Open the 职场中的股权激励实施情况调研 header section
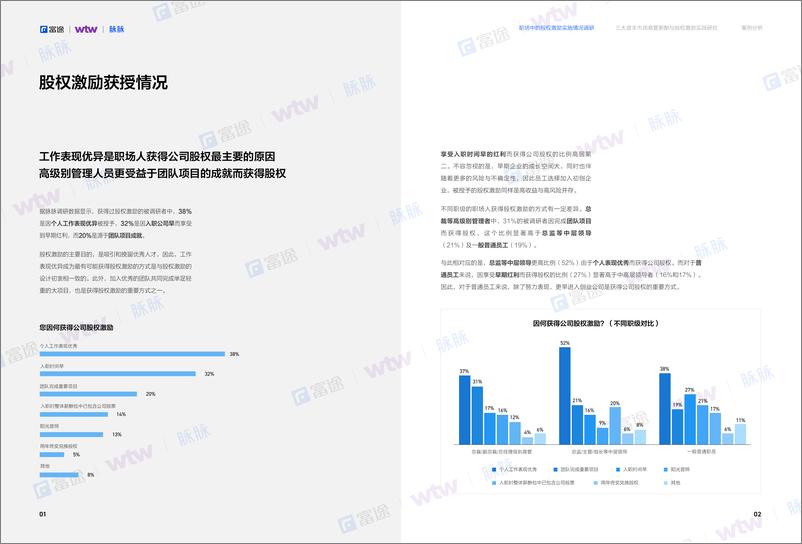Viewport: 802px width, 544px height. pos(556,28)
